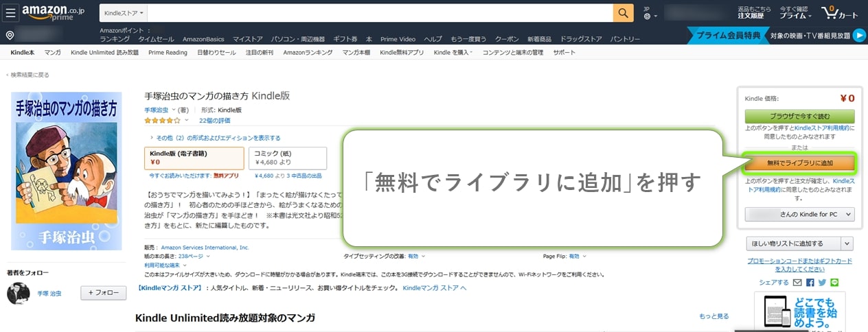
Task: Open the star rating breakdown chevron
Action: 186,120
